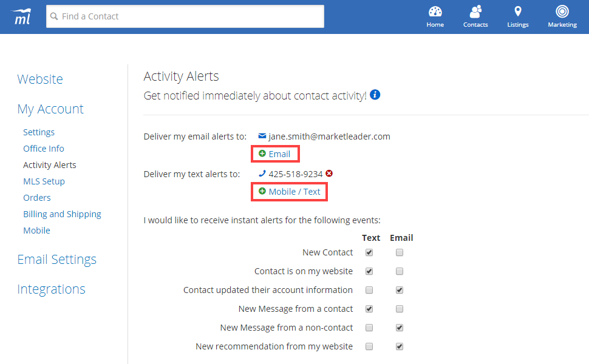Open the Home dashboard icon
This screenshot has height=364, width=589.
[x=435, y=12]
